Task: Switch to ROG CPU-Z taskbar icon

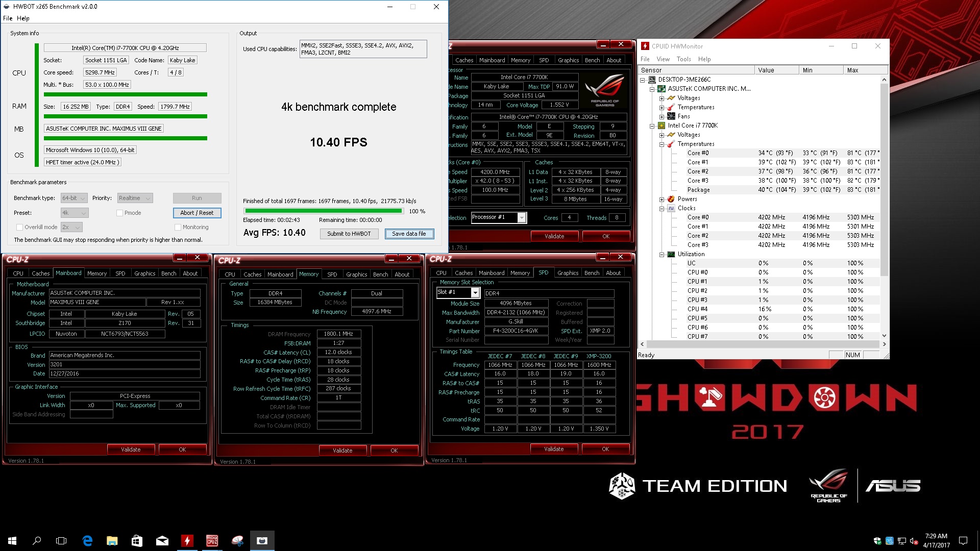Action: pos(212,540)
